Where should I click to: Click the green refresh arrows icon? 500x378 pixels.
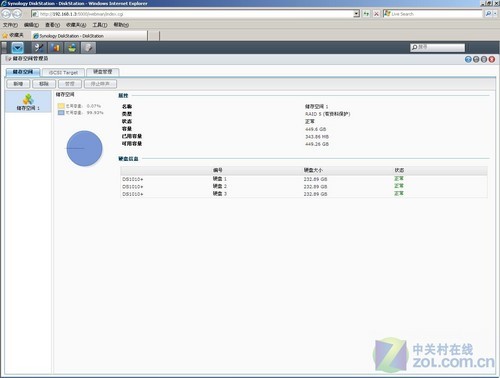(x=366, y=14)
